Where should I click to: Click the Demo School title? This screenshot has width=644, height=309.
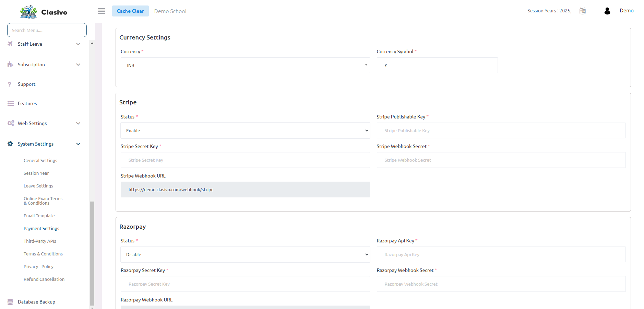[x=170, y=11]
